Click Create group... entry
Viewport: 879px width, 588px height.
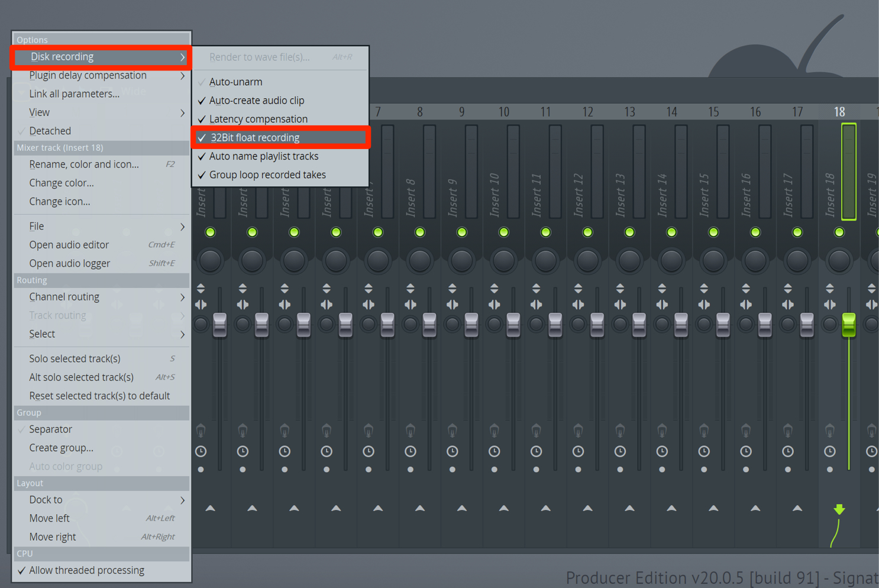tap(101, 448)
